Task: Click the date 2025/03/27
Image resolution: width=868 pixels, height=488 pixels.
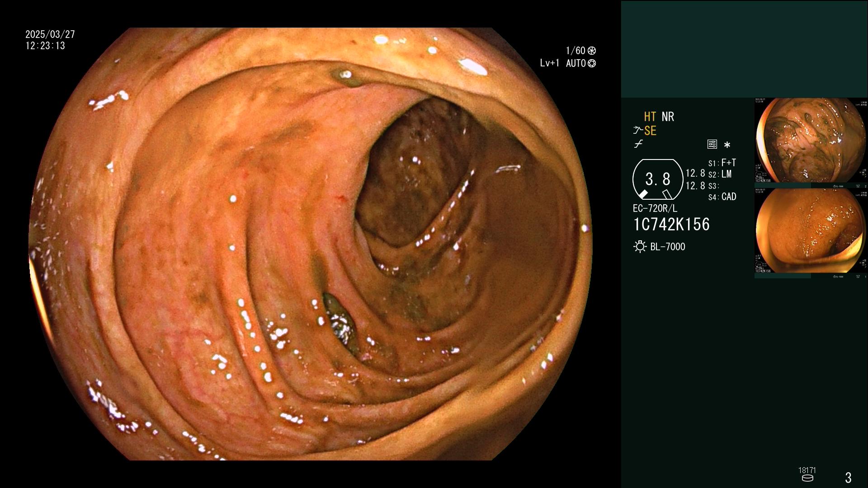Action: [50, 34]
